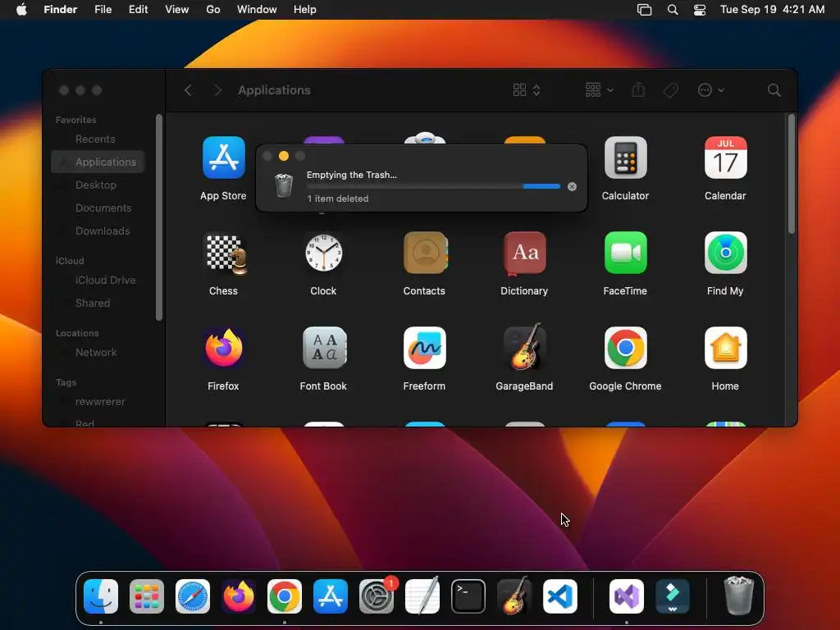Click the Edit Tags toolbar icon
Image resolution: width=840 pixels, height=630 pixels.
point(670,90)
